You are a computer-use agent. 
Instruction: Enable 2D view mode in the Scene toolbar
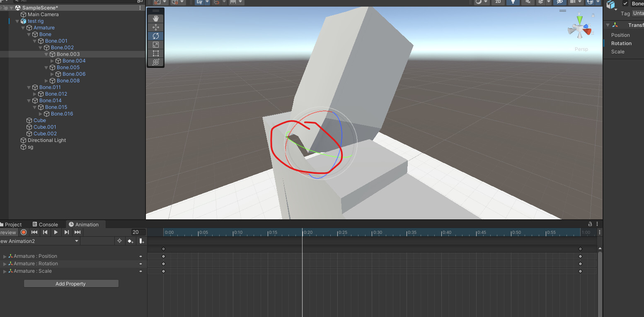point(498,2)
